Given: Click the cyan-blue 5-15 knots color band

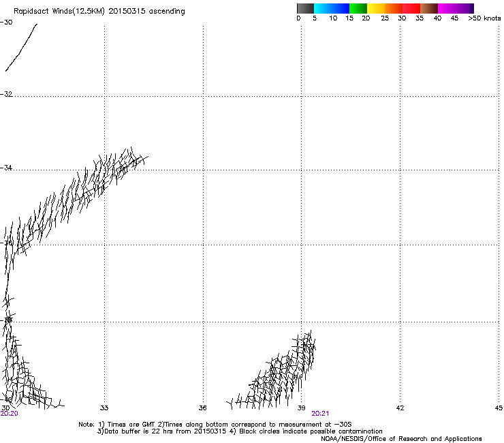Looking at the screenshot, I should 332,8.
